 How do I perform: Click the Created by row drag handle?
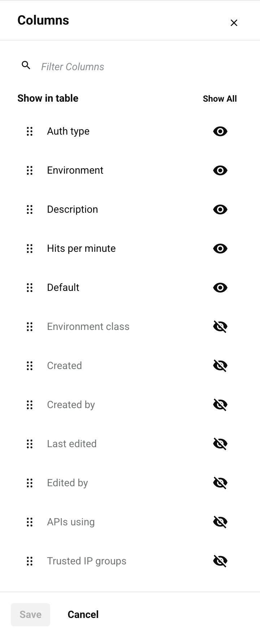point(30,405)
